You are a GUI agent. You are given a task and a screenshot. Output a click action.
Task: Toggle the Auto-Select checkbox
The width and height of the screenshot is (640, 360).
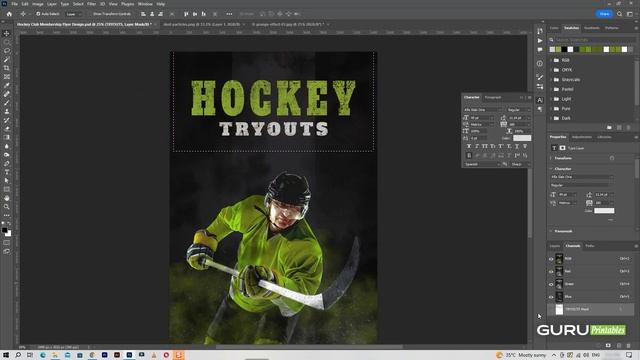(x=38, y=14)
